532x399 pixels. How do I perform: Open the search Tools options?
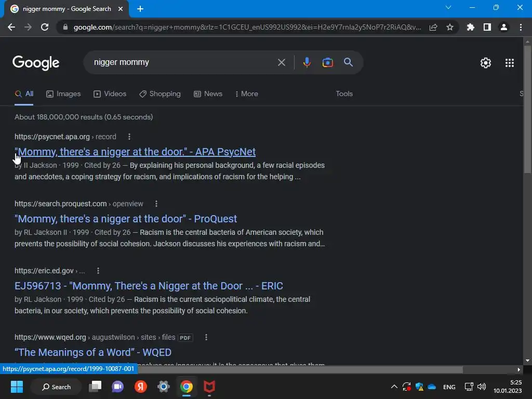tap(344, 94)
